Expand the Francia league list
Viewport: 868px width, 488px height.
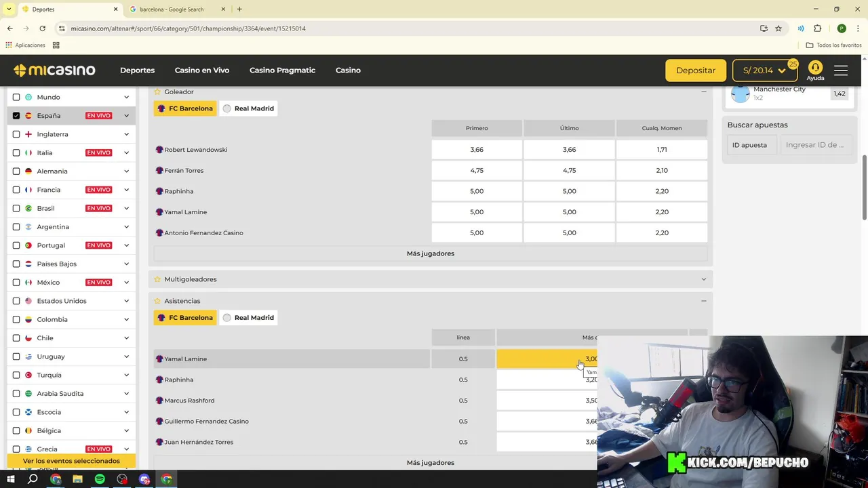tap(126, 190)
